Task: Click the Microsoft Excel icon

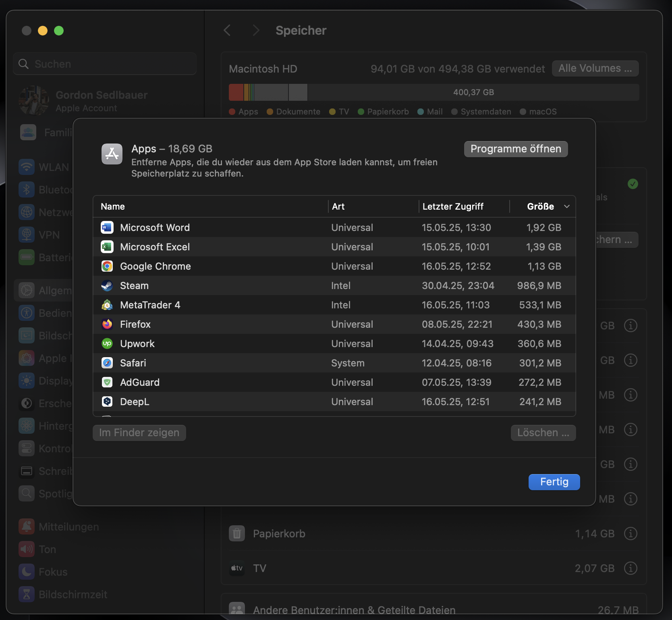Action: pyautogui.click(x=107, y=247)
